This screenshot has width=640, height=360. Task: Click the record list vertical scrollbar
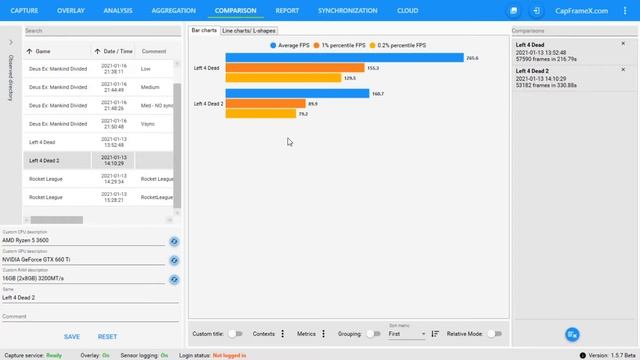tap(177, 146)
